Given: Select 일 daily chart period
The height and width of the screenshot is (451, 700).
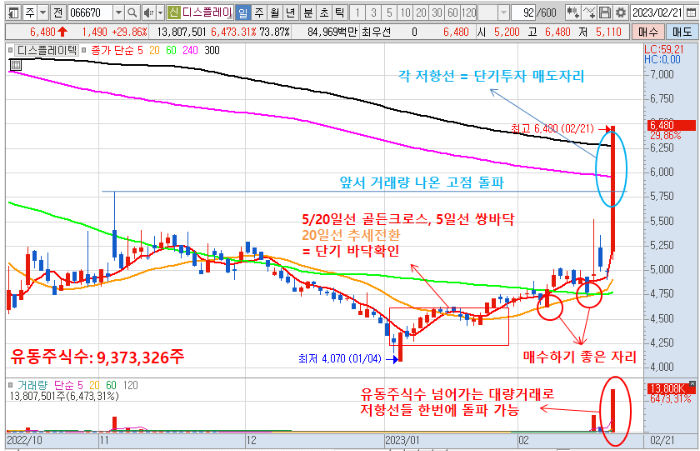Looking at the screenshot, I should coord(242,13).
